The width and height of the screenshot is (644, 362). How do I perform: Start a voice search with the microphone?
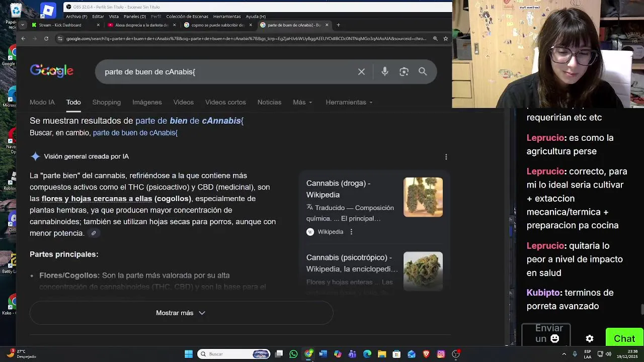coord(385,72)
